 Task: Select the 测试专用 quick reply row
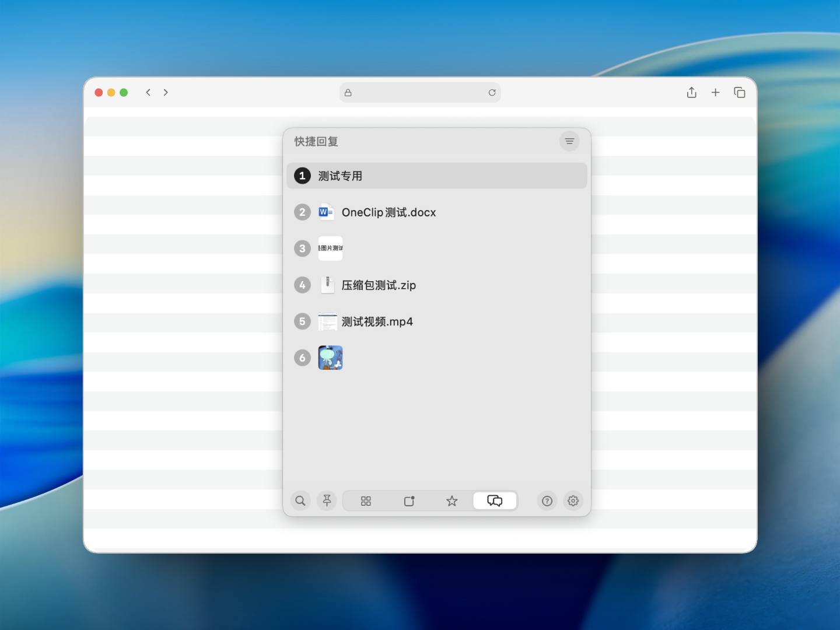tap(437, 176)
